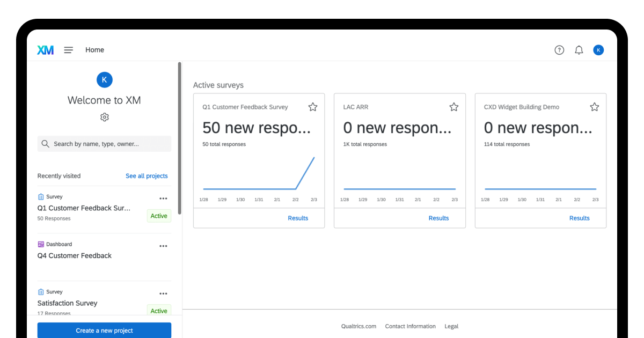Click 1K total responses text
The height and width of the screenshot is (338, 644).
click(x=365, y=144)
